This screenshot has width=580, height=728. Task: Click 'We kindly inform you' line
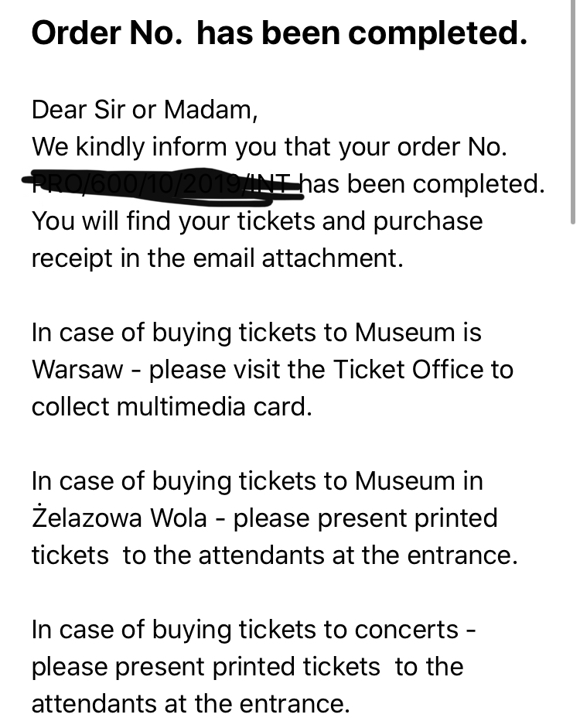click(x=269, y=146)
